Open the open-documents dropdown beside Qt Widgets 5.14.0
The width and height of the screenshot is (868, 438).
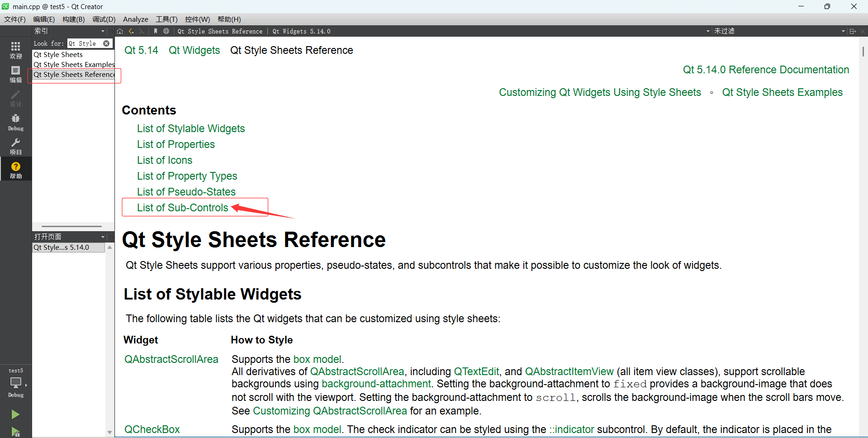point(708,31)
